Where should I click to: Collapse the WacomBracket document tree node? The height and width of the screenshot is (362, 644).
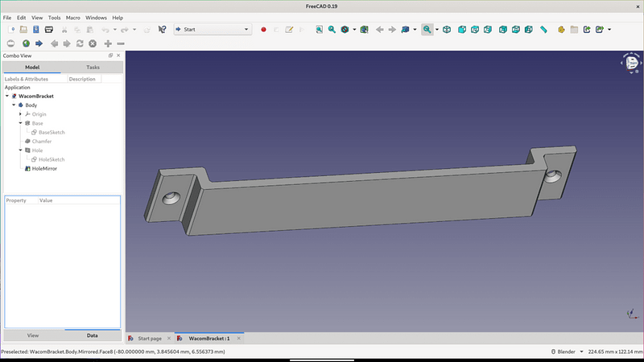coord(7,96)
